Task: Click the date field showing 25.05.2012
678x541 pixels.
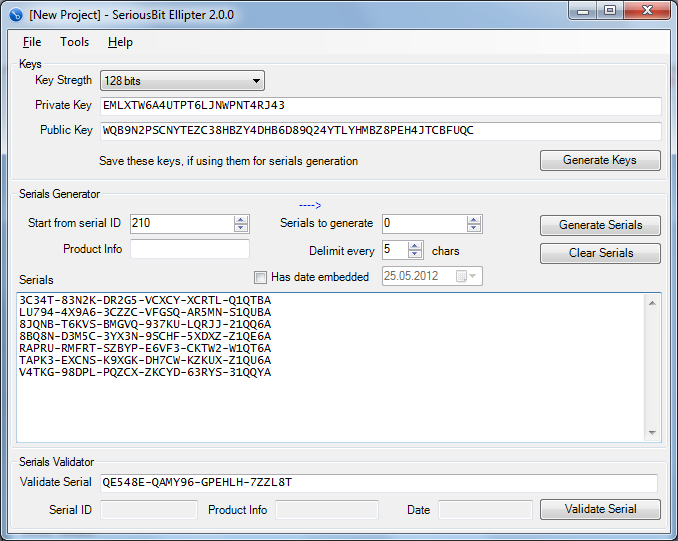Action: [432, 276]
